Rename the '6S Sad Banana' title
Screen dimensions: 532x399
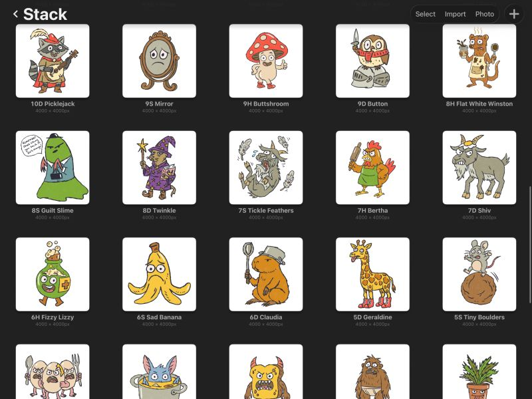pos(159,317)
